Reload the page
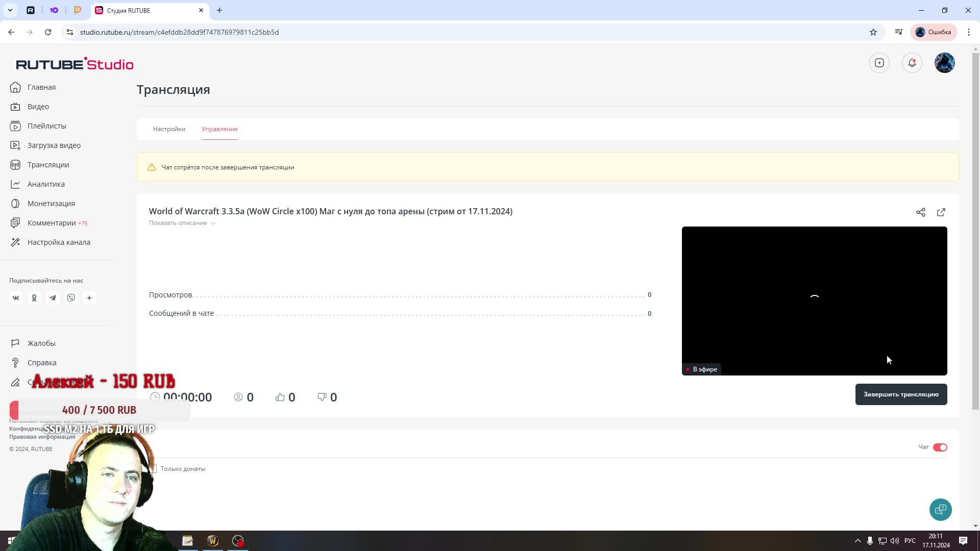Image resolution: width=980 pixels, height=551 pixels. (48, 32)
